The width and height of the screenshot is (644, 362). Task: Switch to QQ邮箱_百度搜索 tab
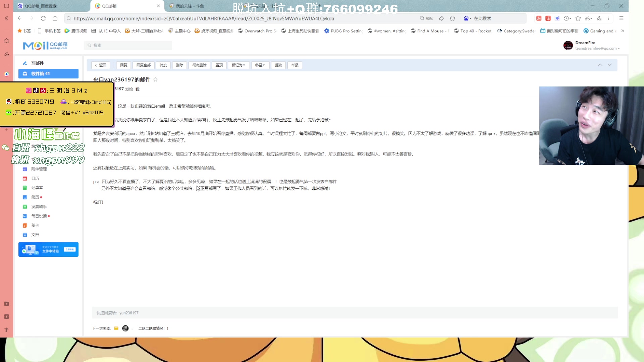(x=40, y=6)
